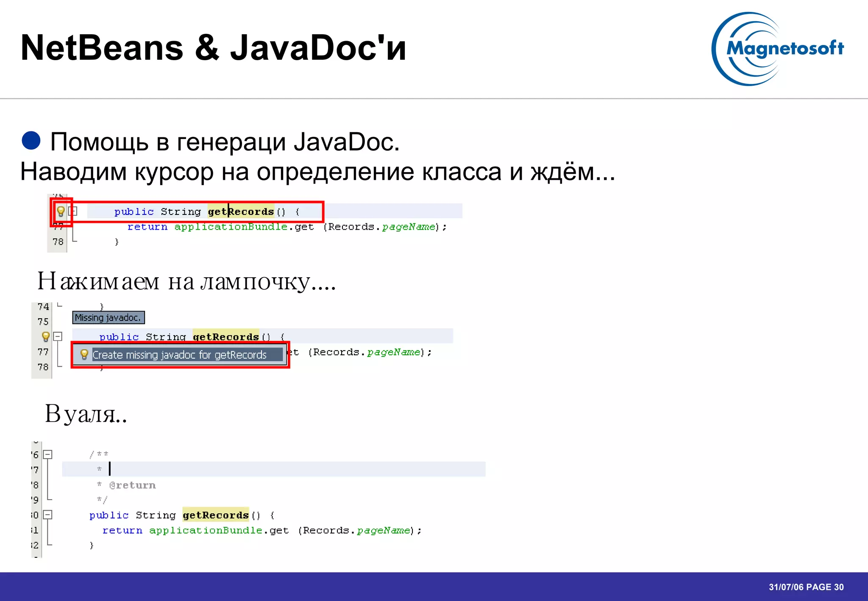Collapse getRecords method fold in third snippet
The height and width of the screenshot is (601, 868).
point(48,515)
